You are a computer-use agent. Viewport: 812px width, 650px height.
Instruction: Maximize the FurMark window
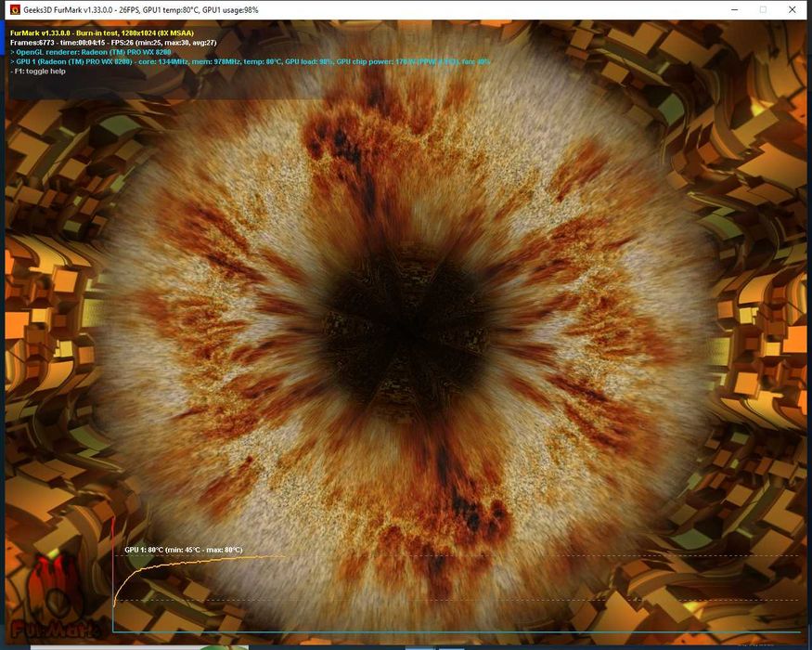click(763, 10)
